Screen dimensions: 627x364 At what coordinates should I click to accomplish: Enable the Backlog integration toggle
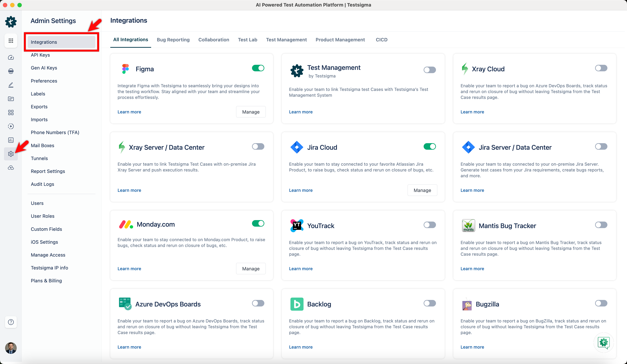(x=430, y=303)
